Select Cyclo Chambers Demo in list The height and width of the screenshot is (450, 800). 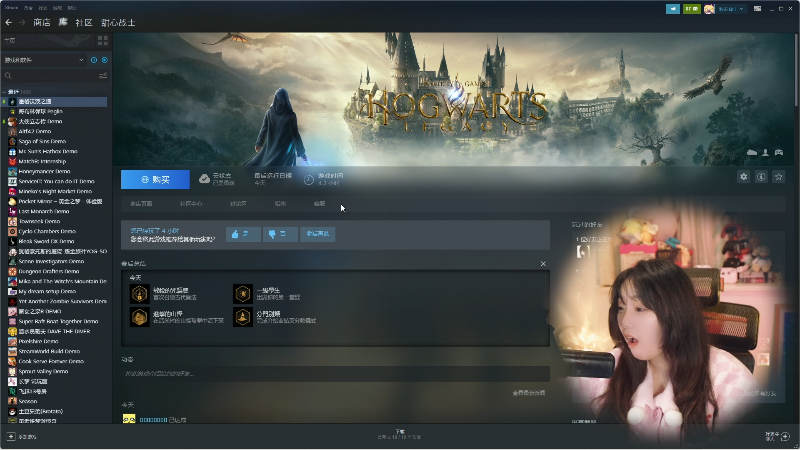(47, 231)
